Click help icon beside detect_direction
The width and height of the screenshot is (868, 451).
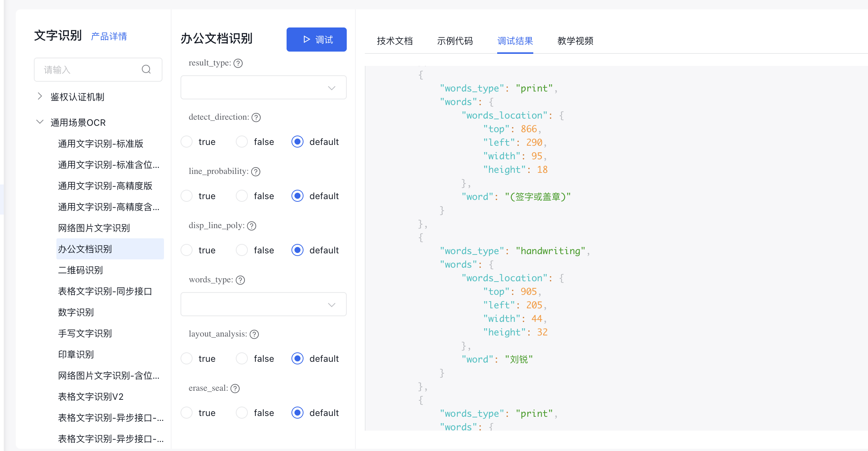256,117
